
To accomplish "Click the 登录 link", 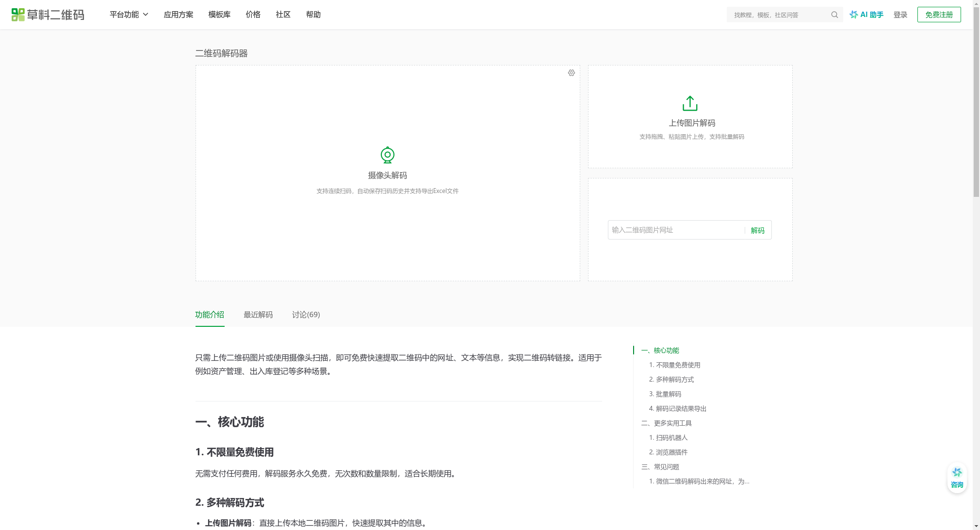I will (900, 15).
